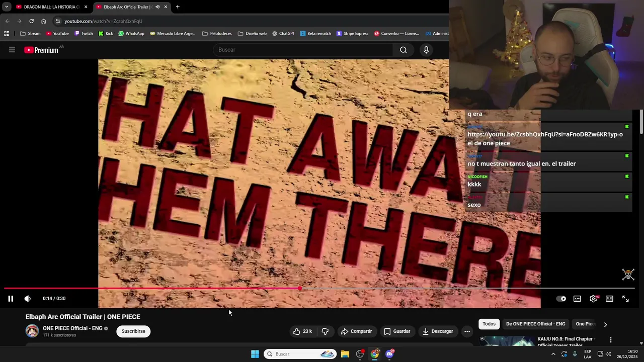Open the Convertio bookmark

pos(396,34)
